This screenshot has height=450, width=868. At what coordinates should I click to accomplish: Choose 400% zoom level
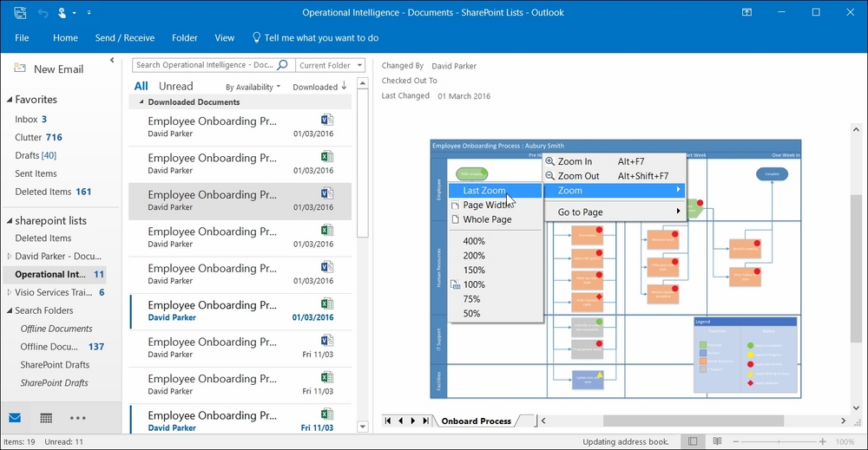pos(474,241)
